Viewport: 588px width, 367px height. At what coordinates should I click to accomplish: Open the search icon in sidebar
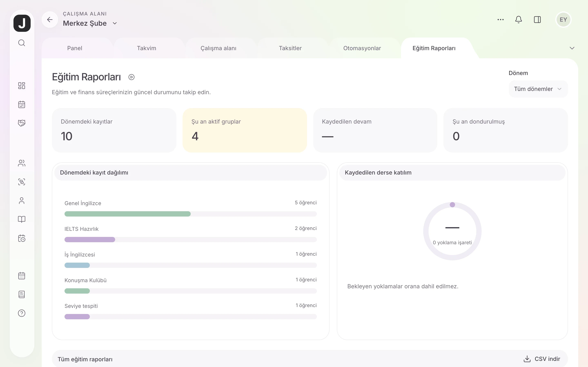click(22, 43)
